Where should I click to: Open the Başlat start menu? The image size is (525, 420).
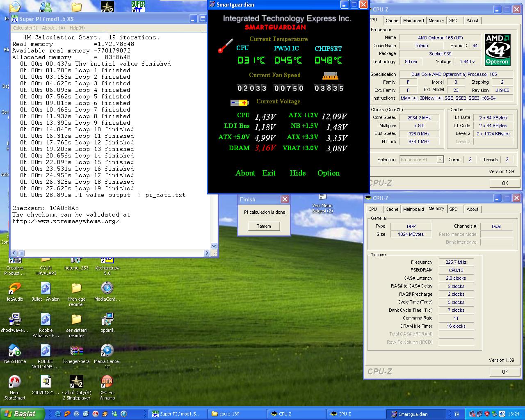coord(23,414)
